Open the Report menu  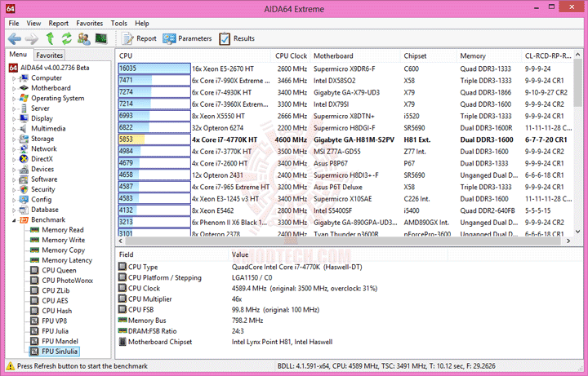click(x=59, y=23)
